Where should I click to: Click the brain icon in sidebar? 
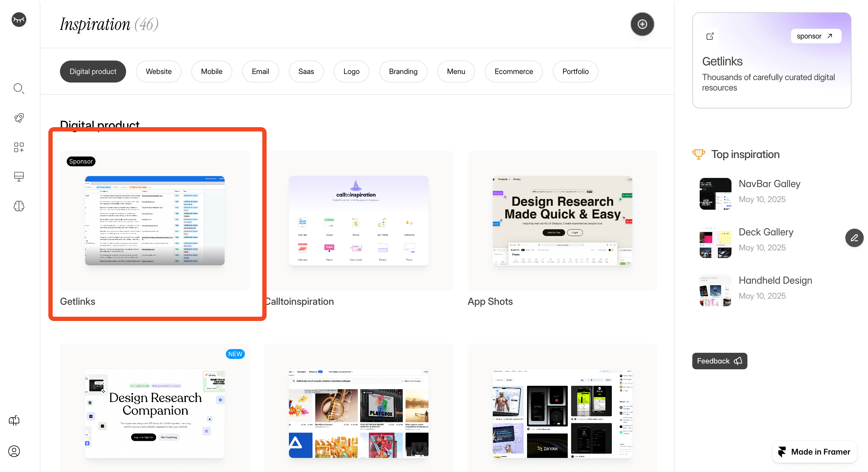[19, 206]
